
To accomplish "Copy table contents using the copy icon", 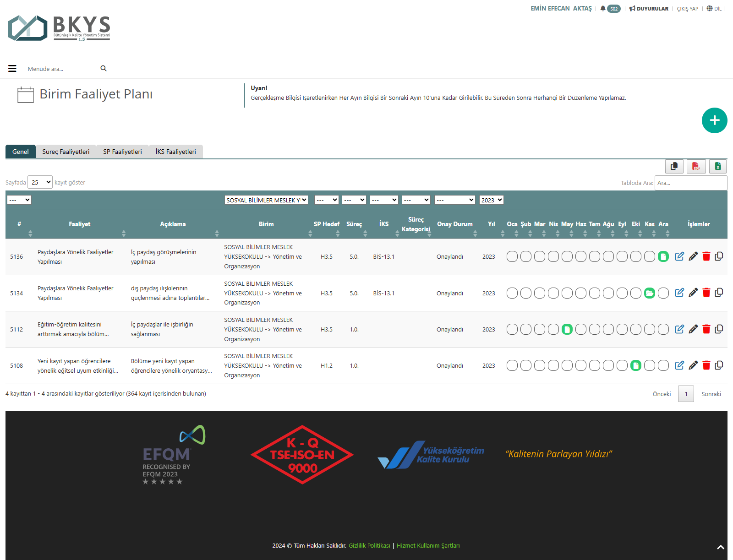I will click(674, 166).
